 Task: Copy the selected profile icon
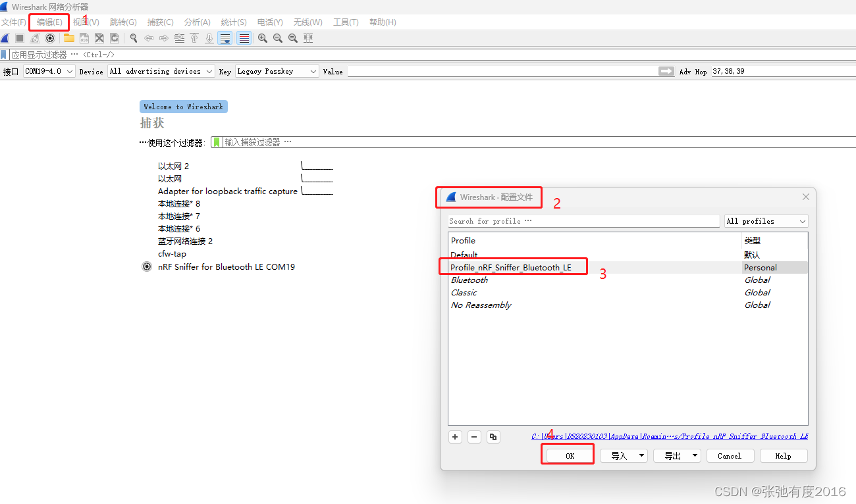493,437
